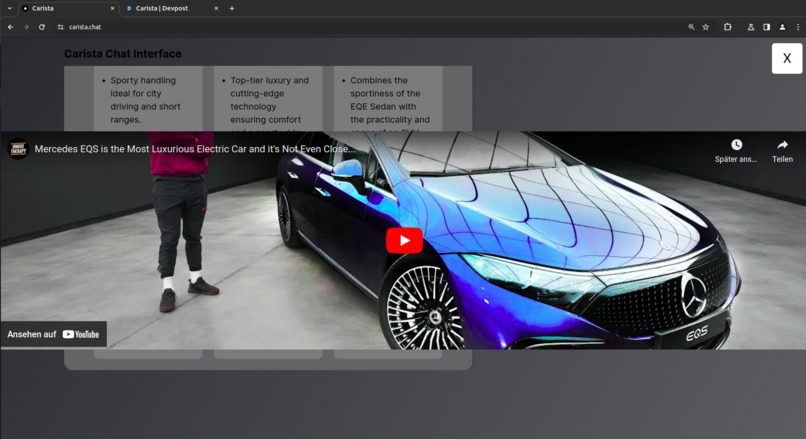The height and width of the screenshot is (439, 806).
Task: Open the Mercedes EQS video title link
Action: [195, 149]
